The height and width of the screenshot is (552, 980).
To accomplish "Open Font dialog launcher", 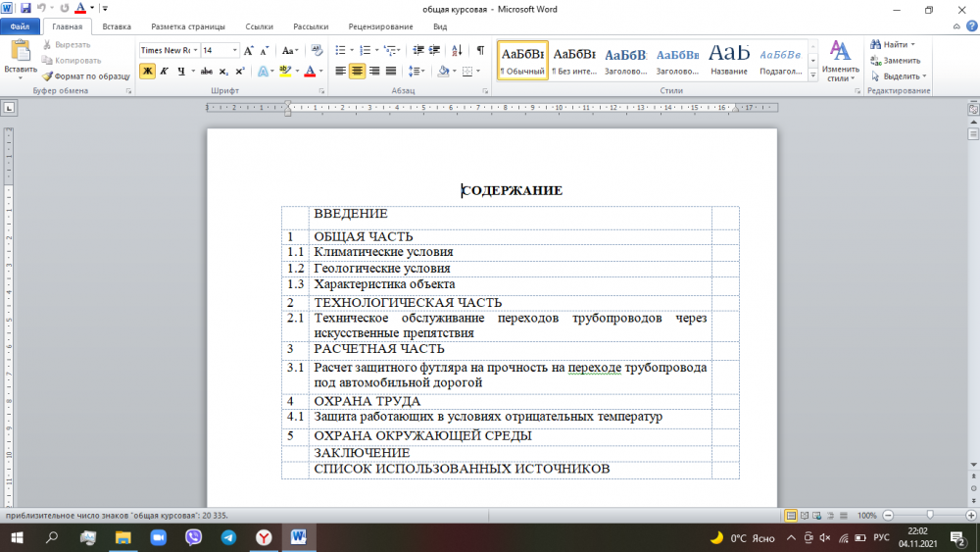I will 321,91.
